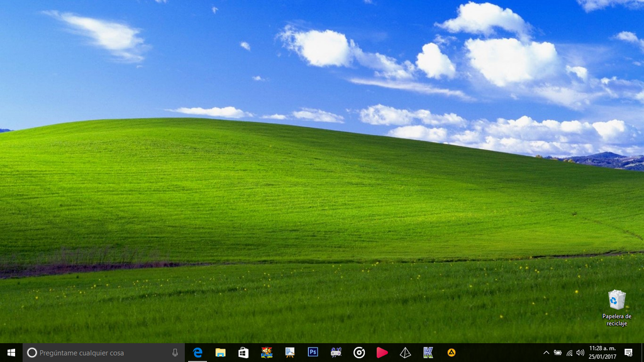Open the Action Center notifications icon
This screenshot has width=644, height=362.
tap(628, 353)
